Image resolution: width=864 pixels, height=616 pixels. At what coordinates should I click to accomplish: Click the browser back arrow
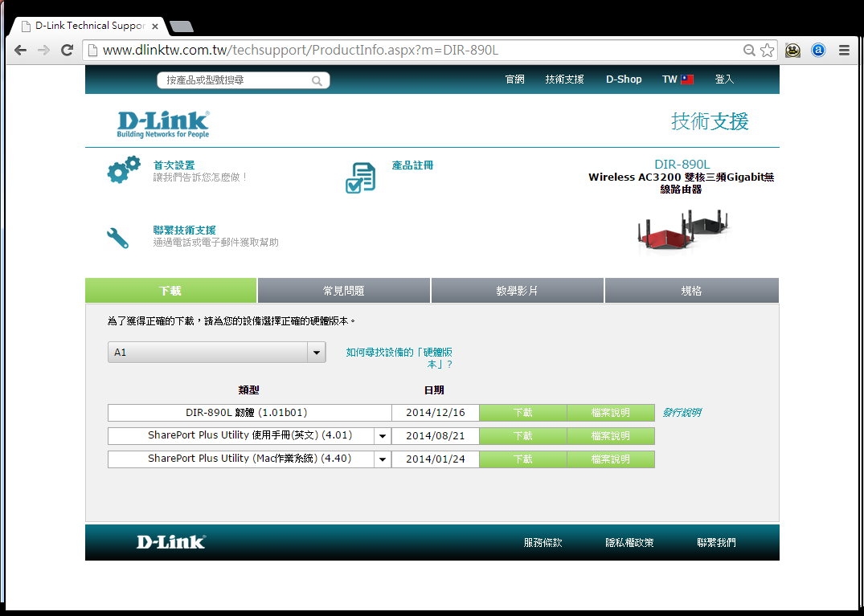click(x=20, y=50)
